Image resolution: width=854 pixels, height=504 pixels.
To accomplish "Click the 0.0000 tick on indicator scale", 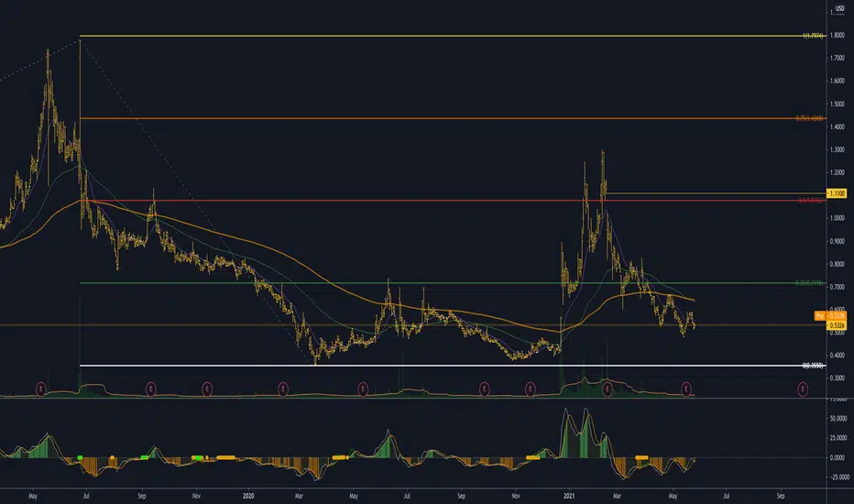I will (838, 457).
